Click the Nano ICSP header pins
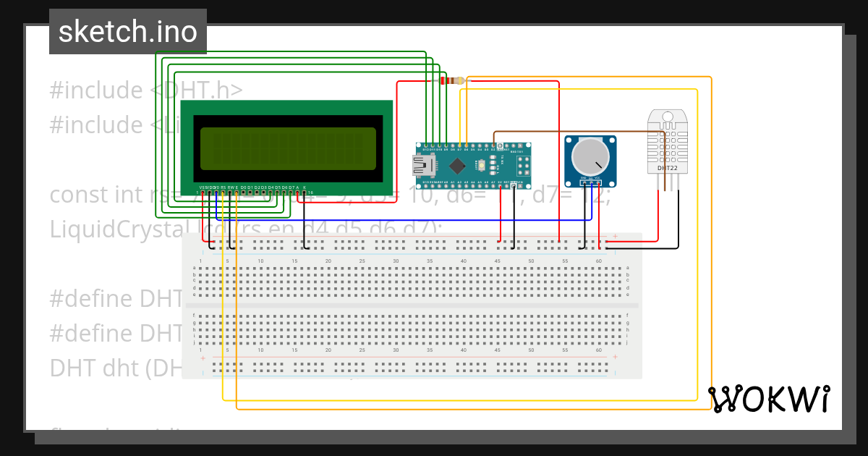The image size is (868, 456). coord(524,166)
